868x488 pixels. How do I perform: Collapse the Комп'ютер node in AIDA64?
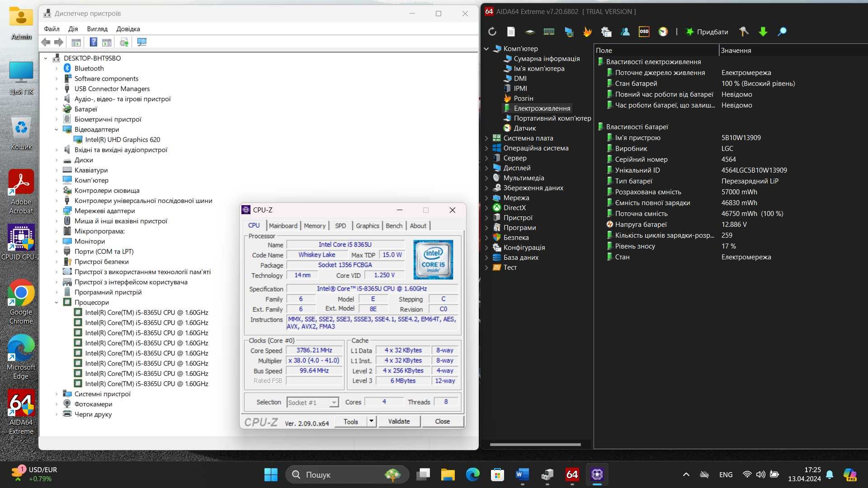[486, 48]
